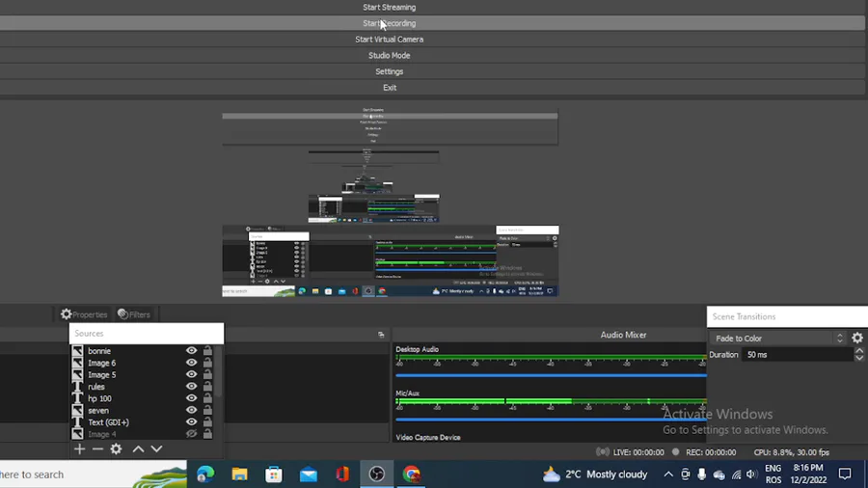
Task: Click the Sources list scrollbar
Action: pos(219,372)
